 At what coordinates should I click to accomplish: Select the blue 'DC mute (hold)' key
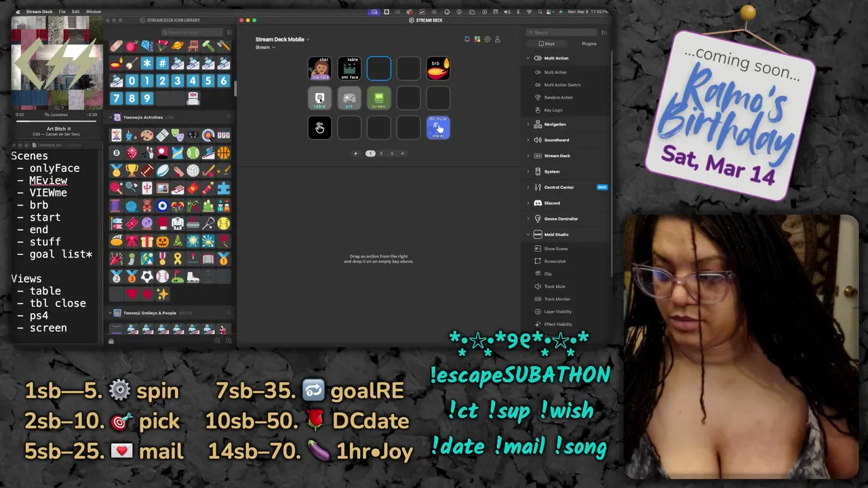pyautogui.click(x=438, y=127)
